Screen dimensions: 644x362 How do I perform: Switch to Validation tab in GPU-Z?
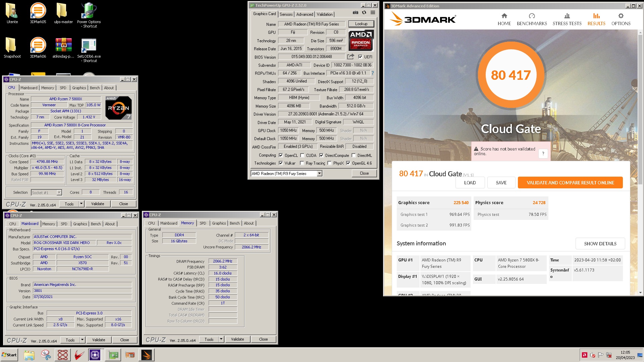point(325,14)
